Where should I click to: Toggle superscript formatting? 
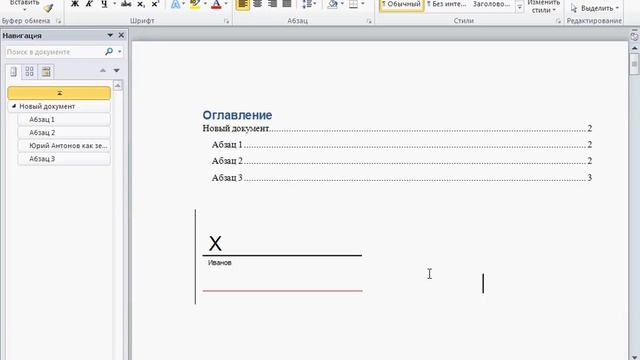[155, 4]
